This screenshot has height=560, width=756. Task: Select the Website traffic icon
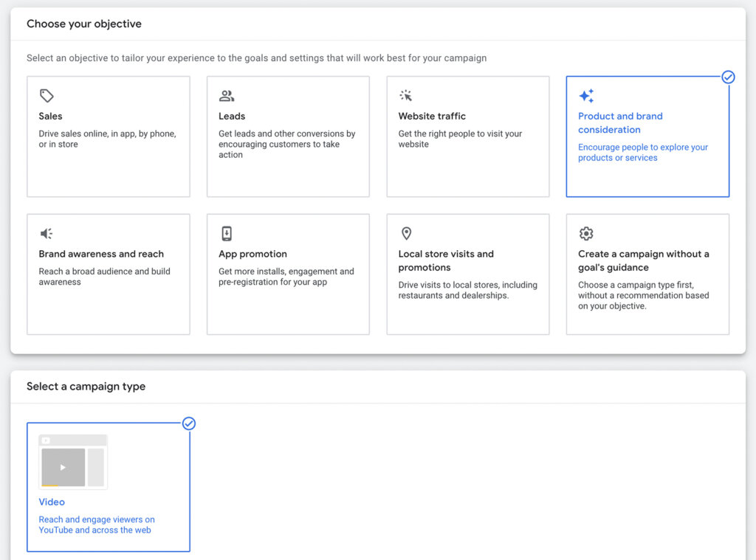(406, 95)
